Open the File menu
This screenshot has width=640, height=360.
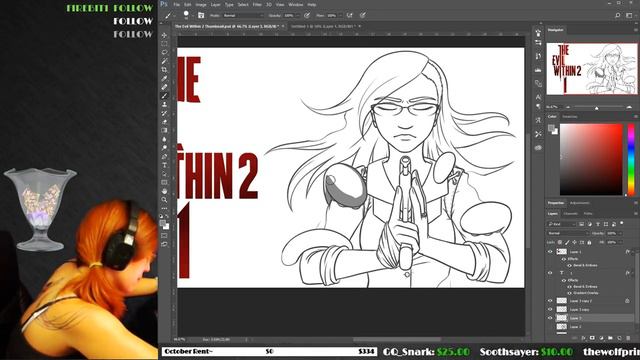click(x=176, y=5)
